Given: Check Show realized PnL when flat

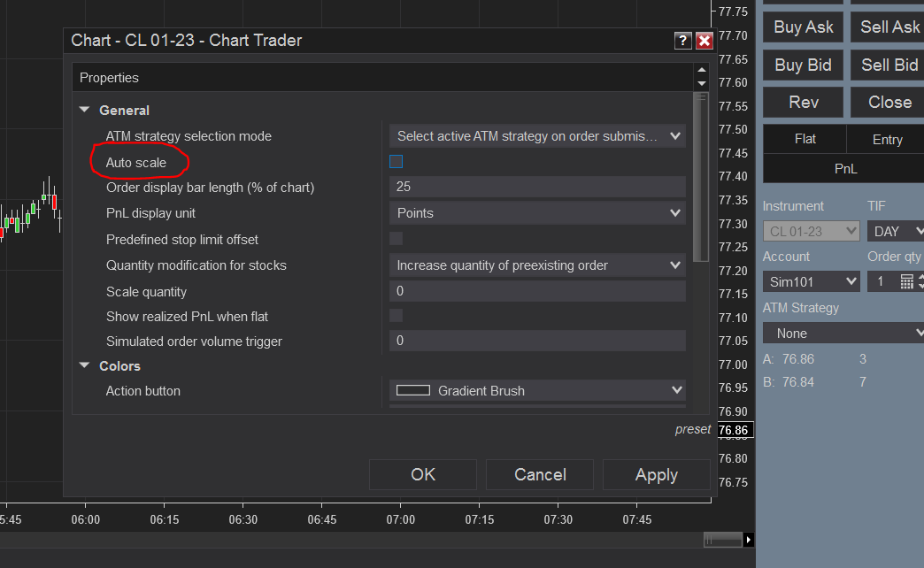Looking at the screenshot, I should tap(396, 316).
